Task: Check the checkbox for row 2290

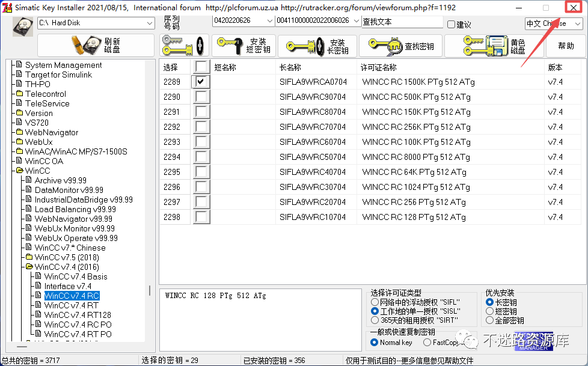Action: 201,96
